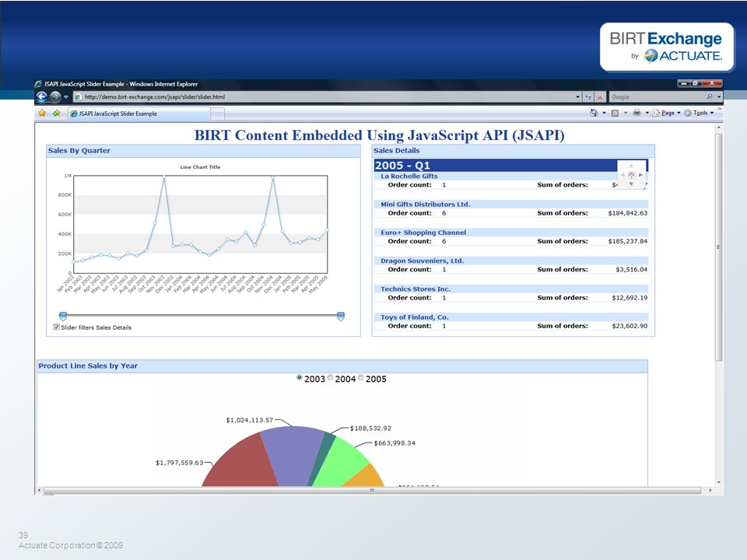Click Dragon Souveniers, Ltd. entry
The width and height of the screenshot is (747, 560).
click(422, 261)
